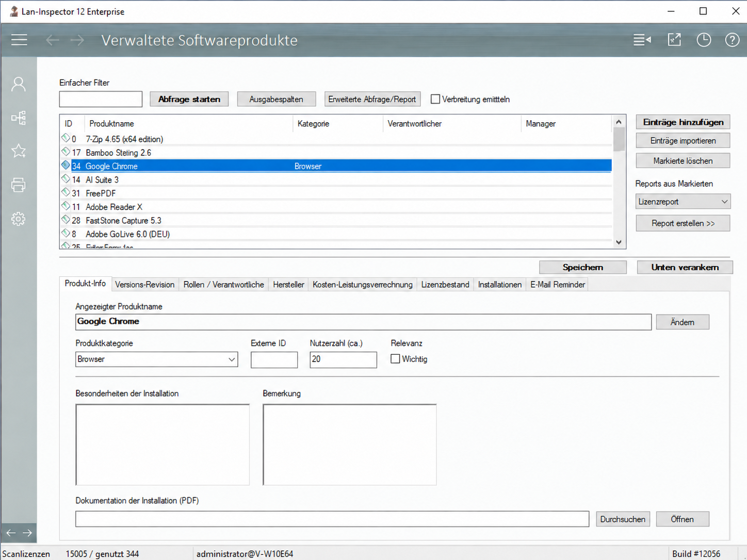Screen dimensions: 747x560
Task: Click Verantwortlicher column header
Action: [x=452, y=124]
